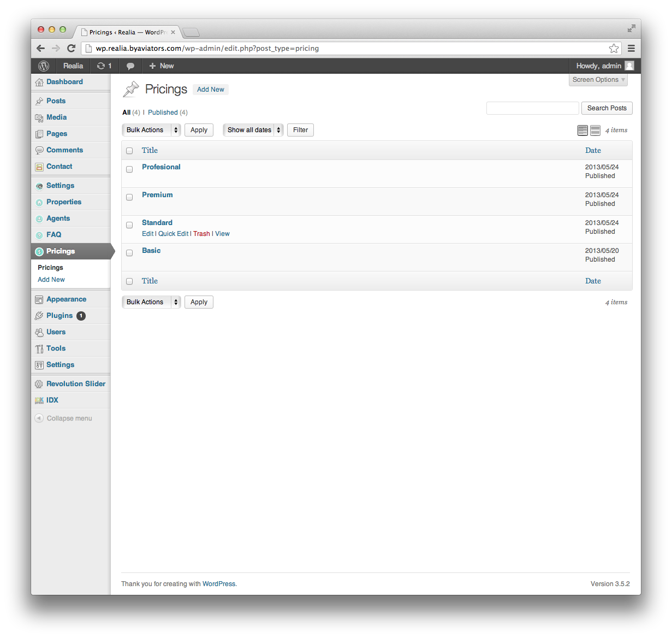Click the Filter button
The image size is (672, 638).
click(300, 130)
